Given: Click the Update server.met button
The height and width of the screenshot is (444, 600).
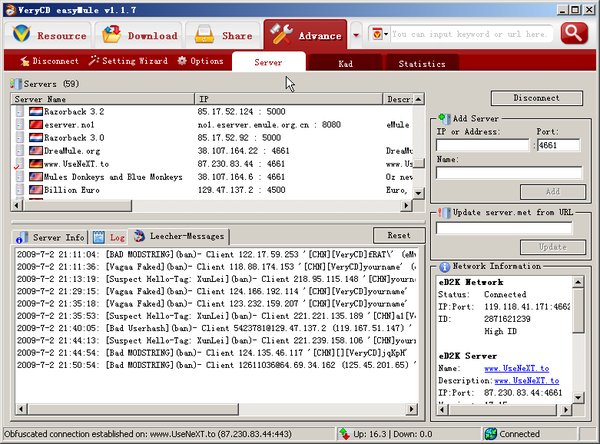Looking at the screenshot, I should [553, 247].
